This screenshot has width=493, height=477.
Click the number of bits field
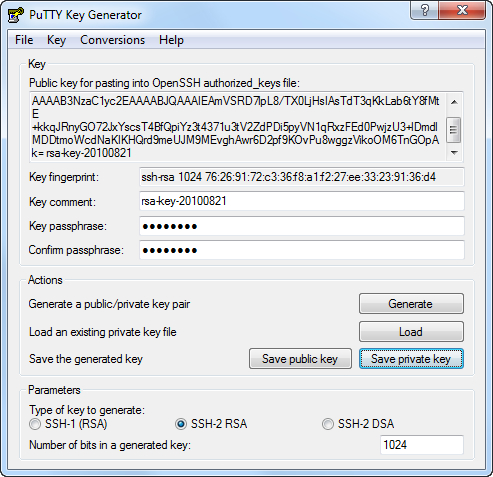(x=422, y=445)
